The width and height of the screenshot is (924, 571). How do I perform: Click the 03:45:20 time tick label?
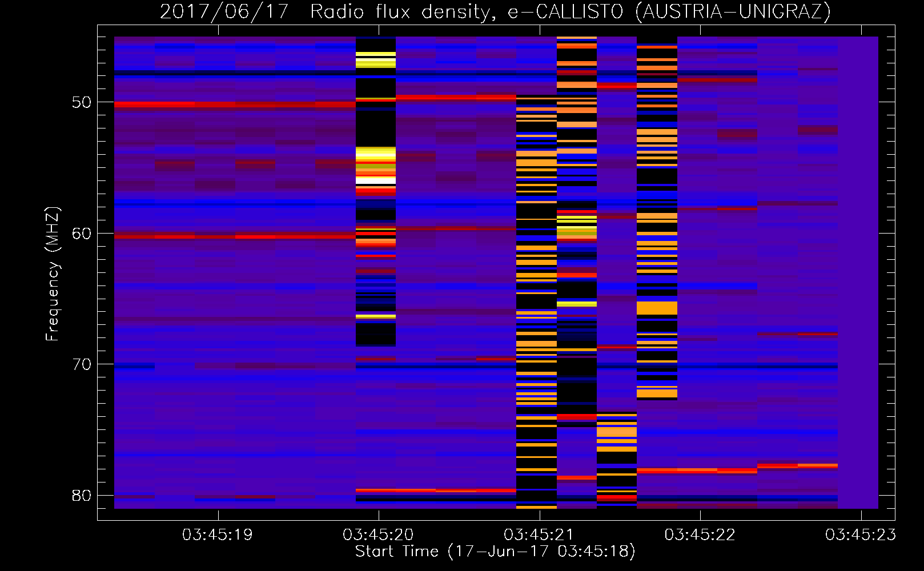point(378,535)
